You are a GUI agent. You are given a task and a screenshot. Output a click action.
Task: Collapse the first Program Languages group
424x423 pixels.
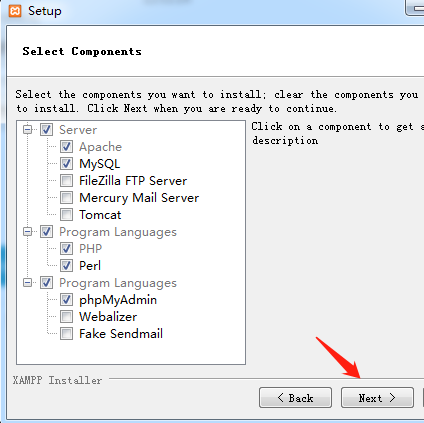click(x=28, y=231)
